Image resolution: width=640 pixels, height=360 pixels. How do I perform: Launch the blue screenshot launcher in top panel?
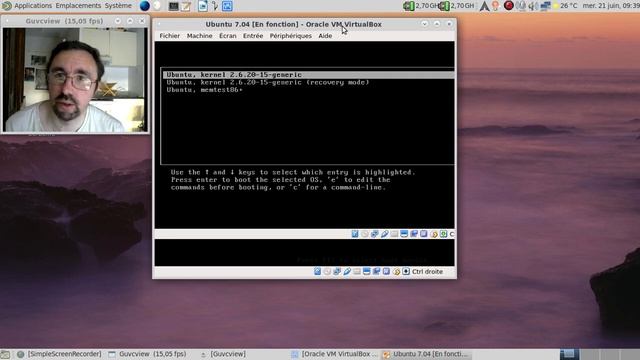[x=227, y=6]
